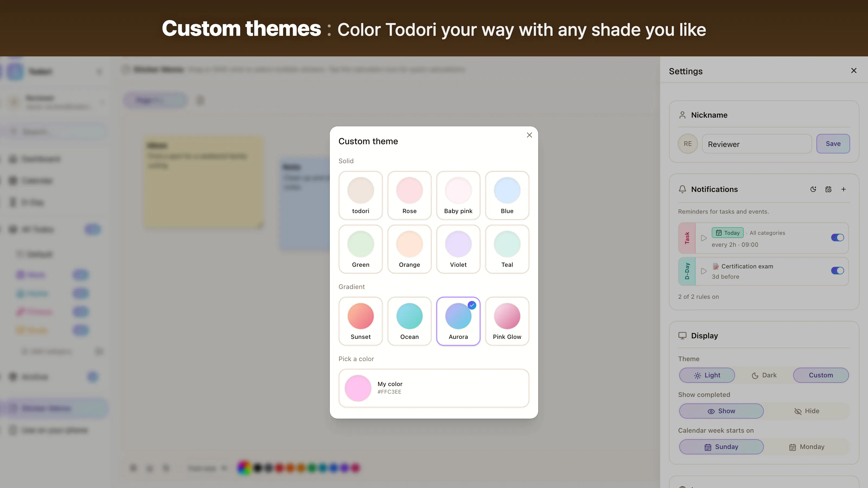Open the calendar-clock schedule icon in Notifications
The height and width of the screenshot is (488, 868).
[x=828, y=189]
